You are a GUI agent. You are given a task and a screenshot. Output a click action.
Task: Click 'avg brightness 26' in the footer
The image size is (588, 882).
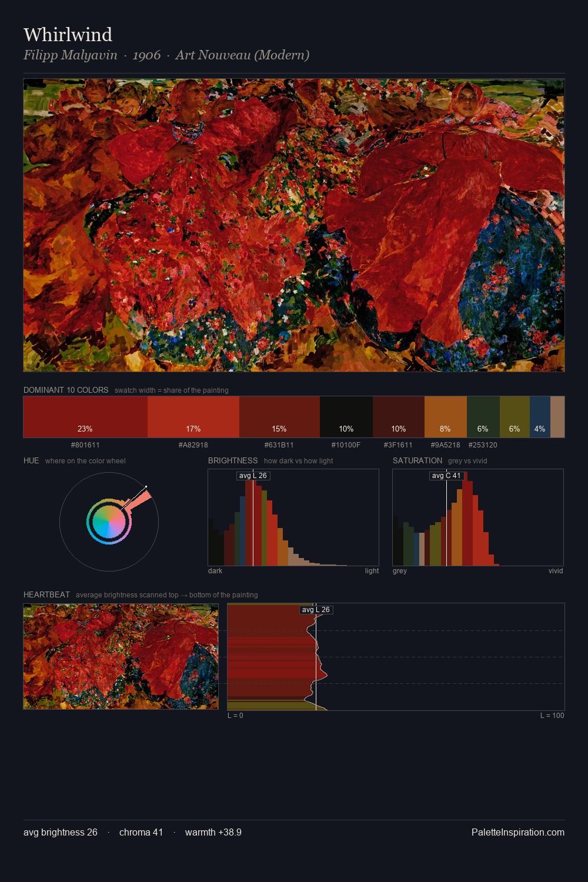coord(61,833)
